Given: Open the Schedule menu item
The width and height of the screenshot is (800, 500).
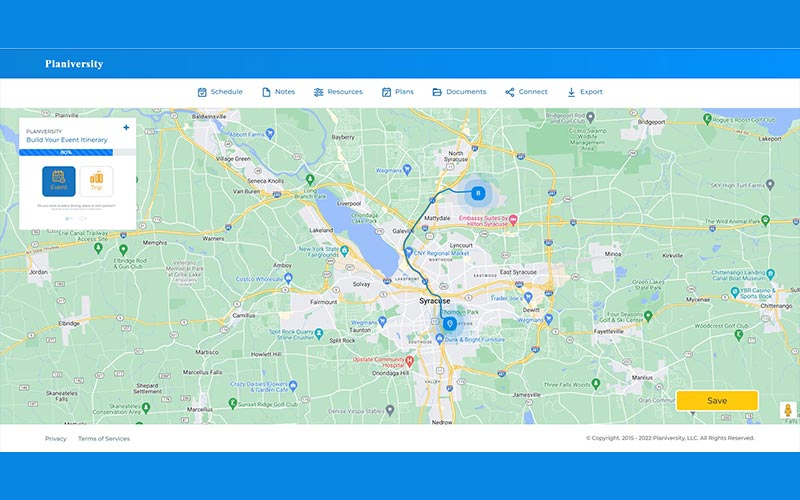Looking at the screenshot, I should (x=220, y=92).
